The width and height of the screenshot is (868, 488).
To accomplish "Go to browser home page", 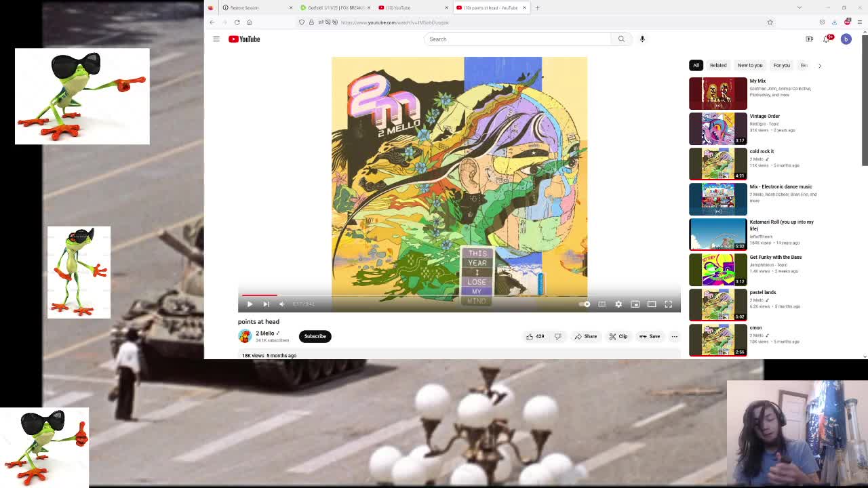I will coord(249,22).
